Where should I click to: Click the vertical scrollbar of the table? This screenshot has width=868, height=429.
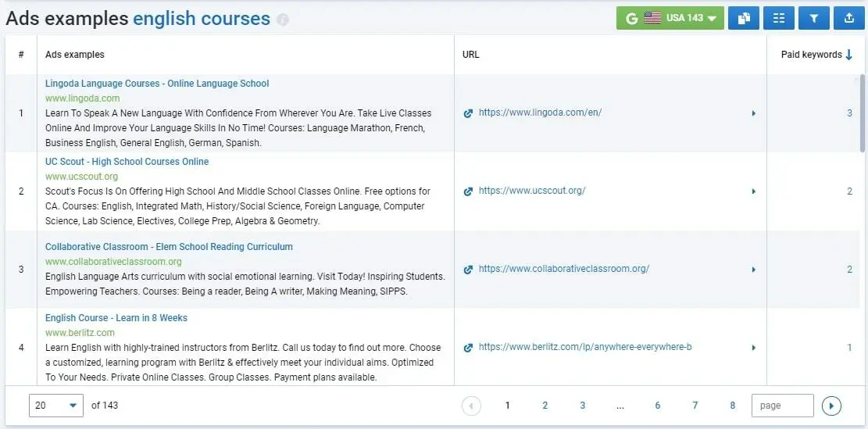863,113
